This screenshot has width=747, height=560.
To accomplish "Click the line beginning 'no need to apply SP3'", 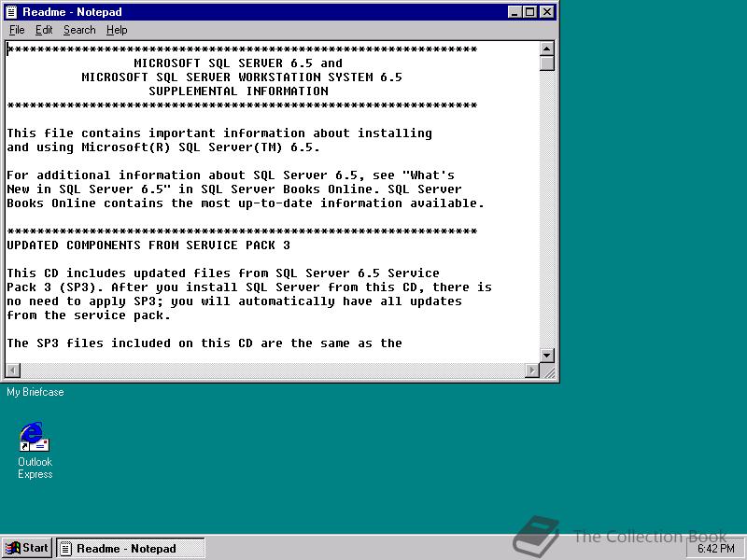I will click(234, 301).
